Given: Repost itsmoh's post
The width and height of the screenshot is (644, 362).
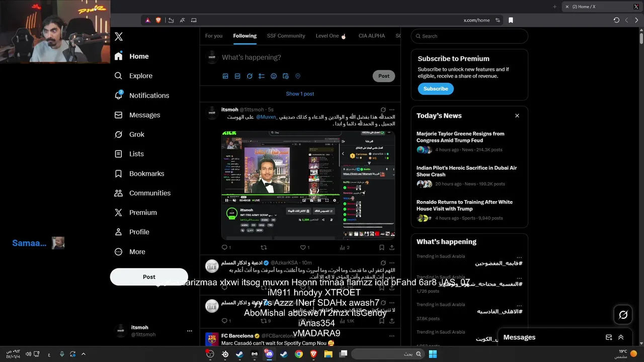Looking at the screenshot, I should [263, 247].
